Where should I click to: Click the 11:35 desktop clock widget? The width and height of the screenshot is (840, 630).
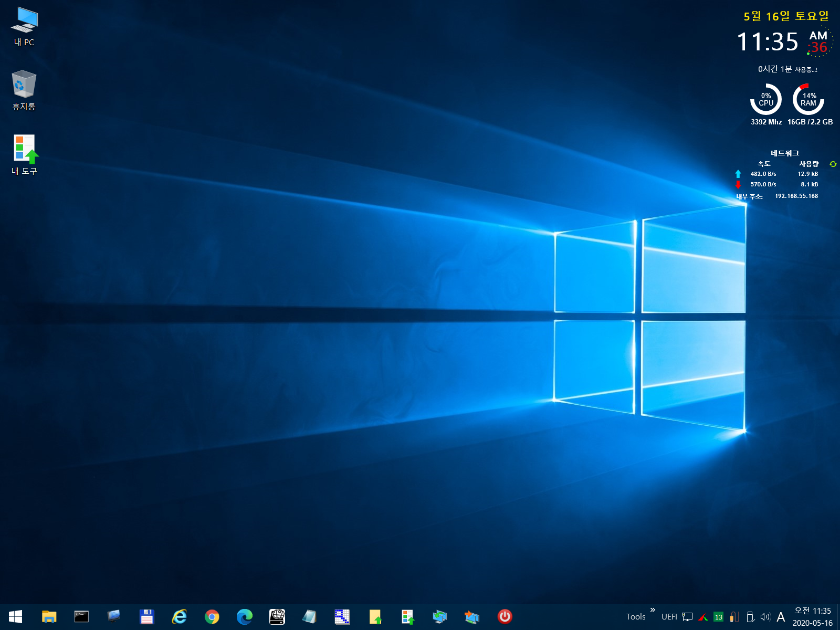click(x=768, y=41)
